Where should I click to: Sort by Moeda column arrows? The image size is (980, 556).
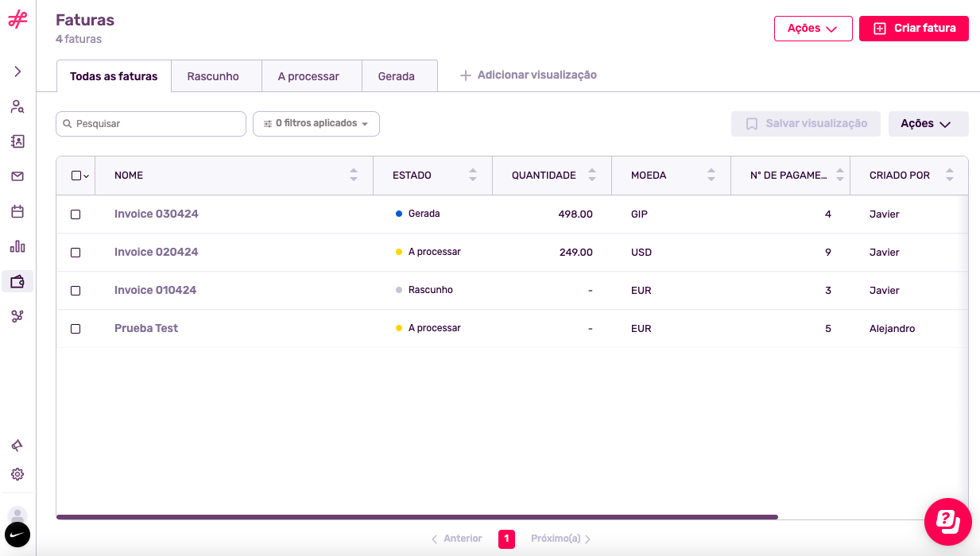pos(711,176)
